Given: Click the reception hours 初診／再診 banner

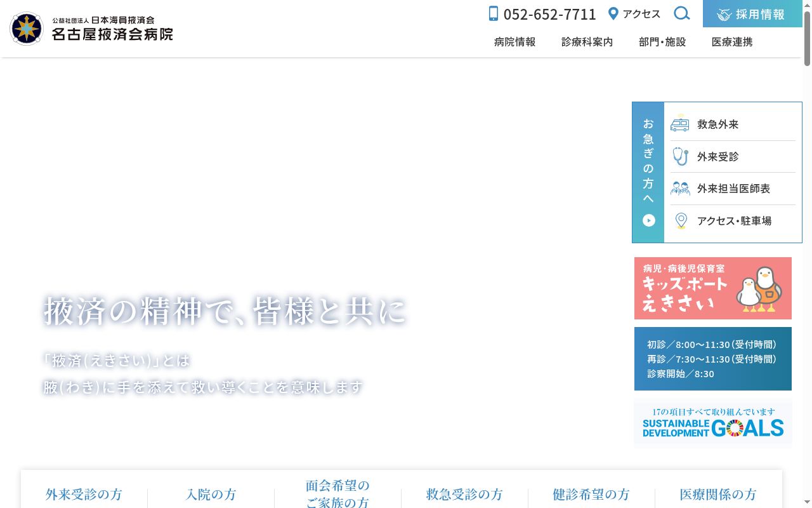Looking at the screenshot, I should click(x=713, y=359).
